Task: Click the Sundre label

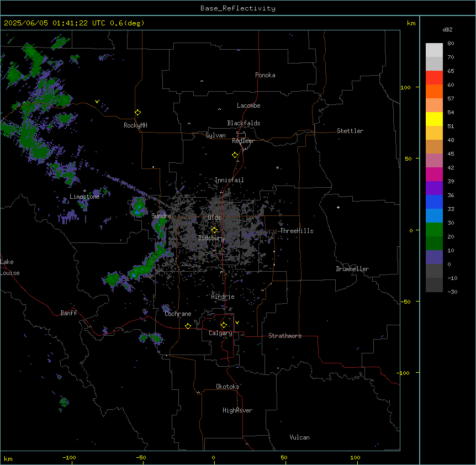Action: [x=161, y=216]
